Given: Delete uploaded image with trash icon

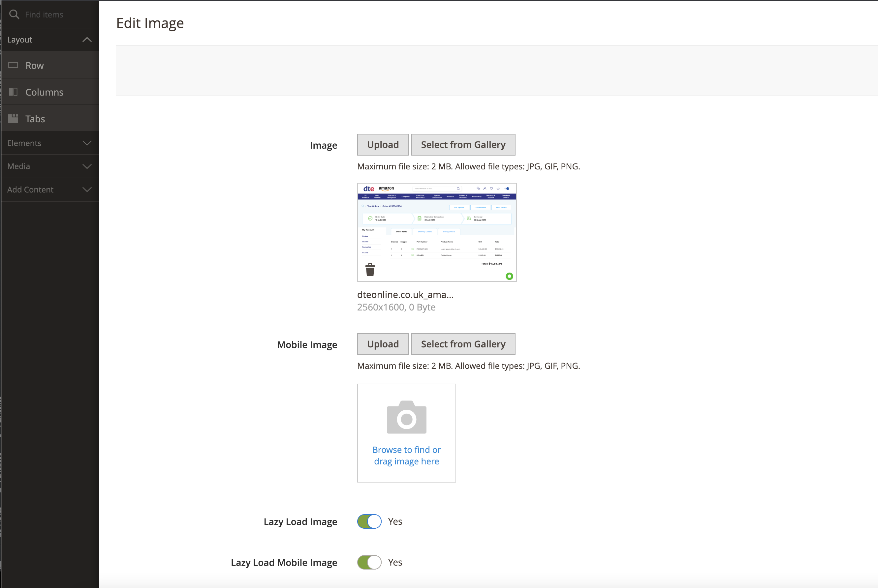Looking at the screenshot, I should 370,270.
